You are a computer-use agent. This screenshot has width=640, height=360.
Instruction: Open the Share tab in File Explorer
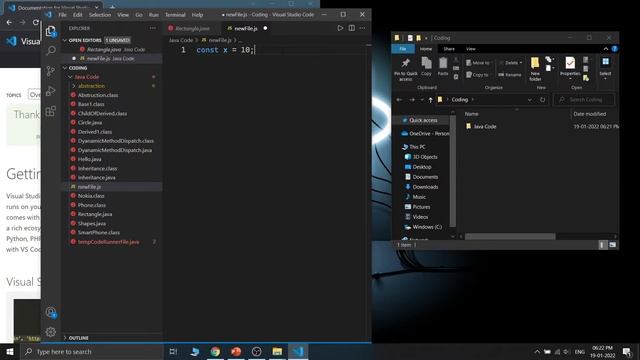449,49
